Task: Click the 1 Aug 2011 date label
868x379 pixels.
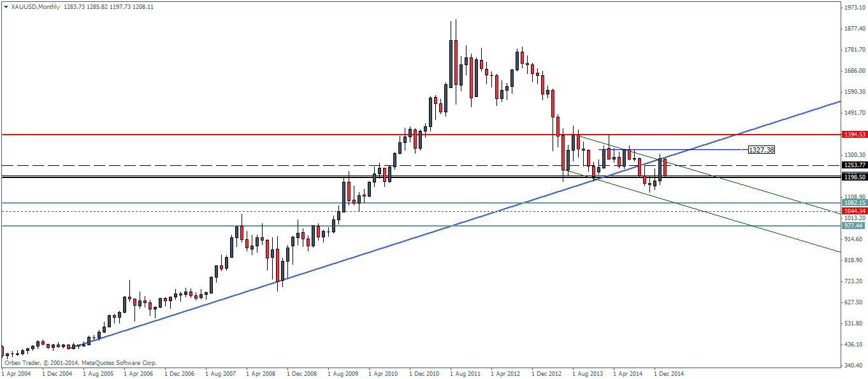Action: click(465, 373)
